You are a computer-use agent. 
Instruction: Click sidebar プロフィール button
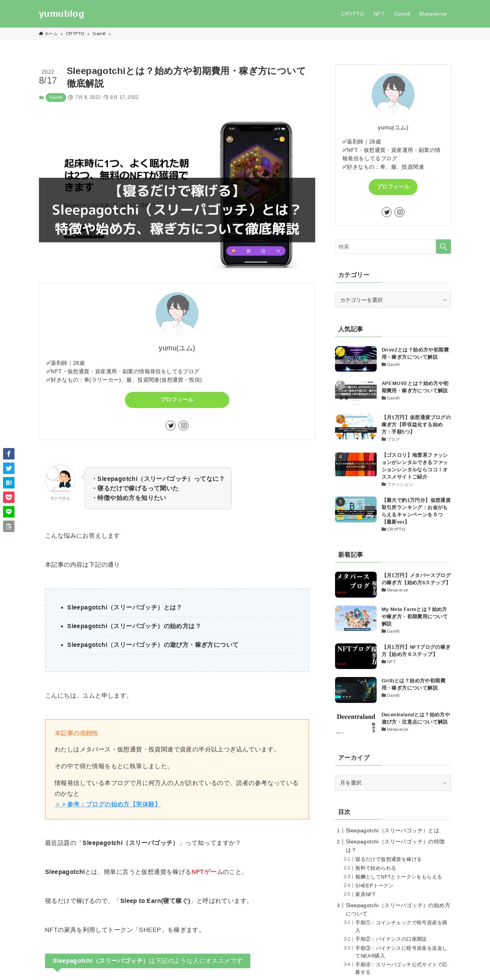pyautogui.click(x=393, y=187)
